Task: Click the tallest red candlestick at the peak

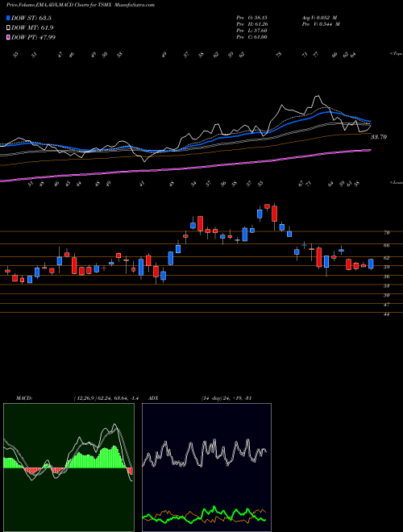Action: click(x=274, y=214)
